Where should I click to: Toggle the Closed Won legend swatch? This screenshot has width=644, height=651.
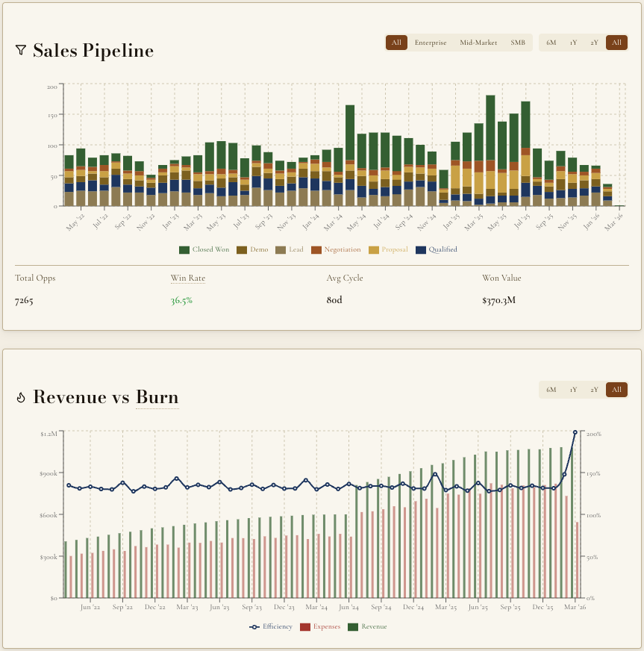[184, 249]
